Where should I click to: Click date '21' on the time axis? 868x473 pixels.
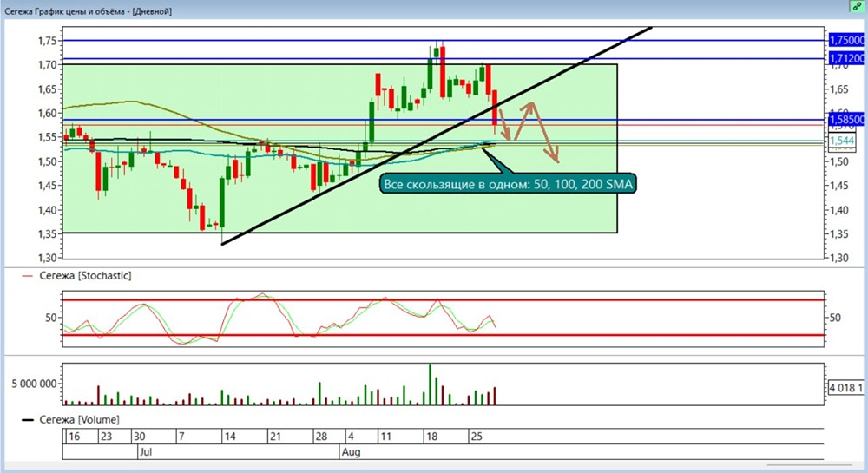(275, 437)
